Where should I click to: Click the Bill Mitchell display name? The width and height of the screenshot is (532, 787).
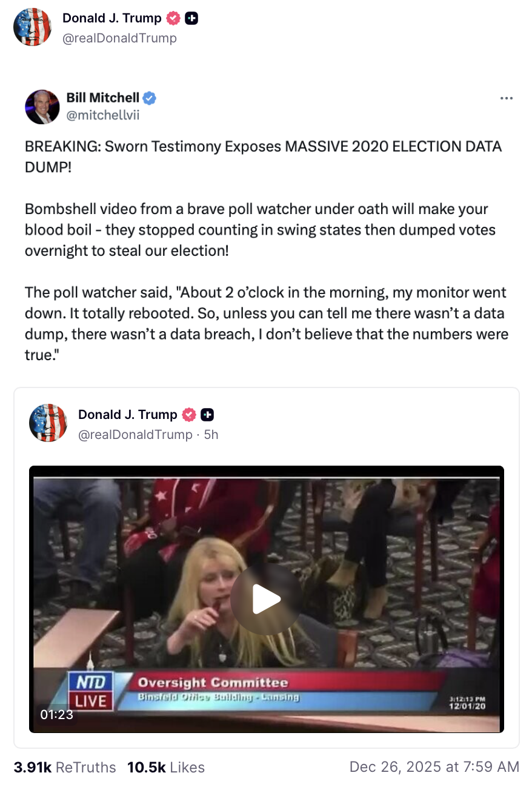point(102,98)
